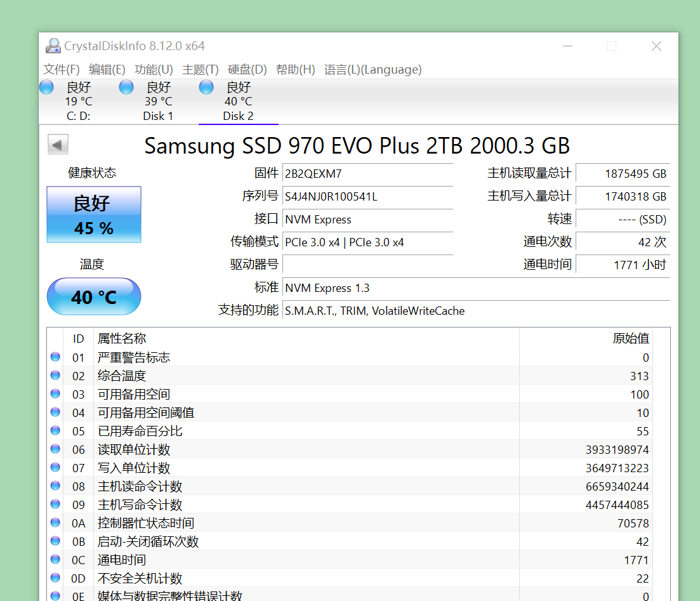Click status dot of attribute 04 可用备用空间阈值
This screenshot has width=700, height=601.
pyautogui.click(x=55, y=412)
